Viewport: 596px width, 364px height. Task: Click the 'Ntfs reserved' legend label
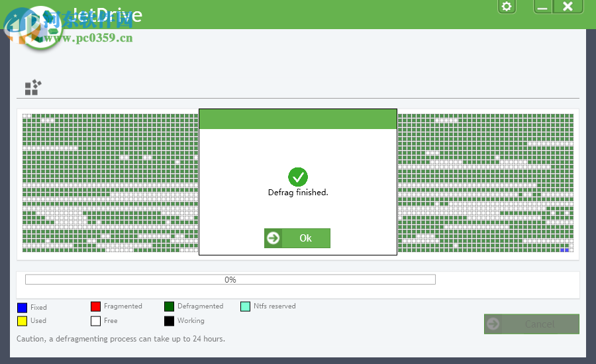tap(274, 306)
